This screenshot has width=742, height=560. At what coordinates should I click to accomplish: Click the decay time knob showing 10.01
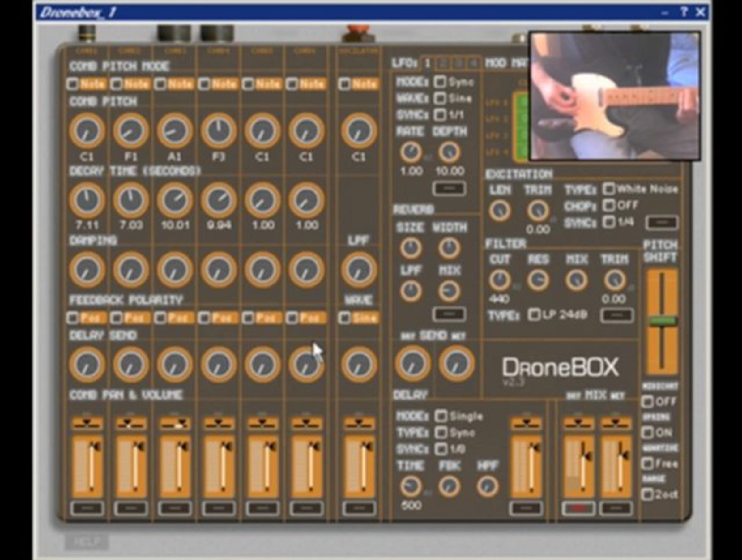[175, 200]
